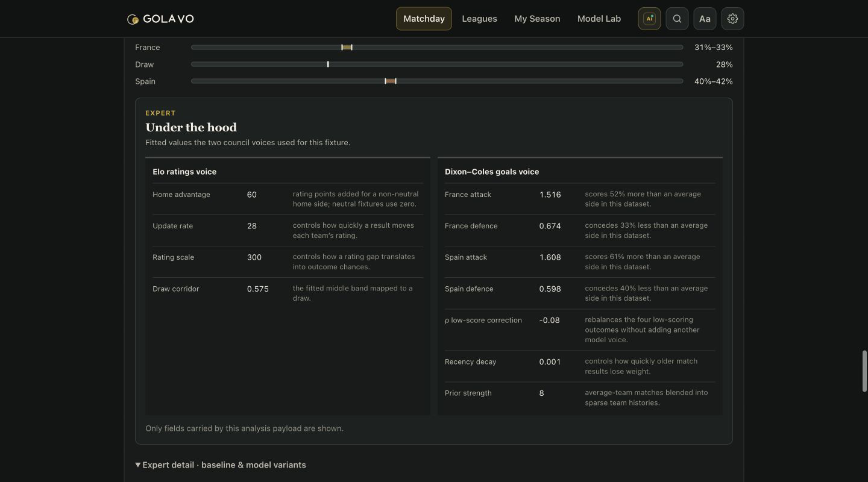The image size is (868, 482).
Task: Switch to the Matchday tab
Action: tap(424, 19)
